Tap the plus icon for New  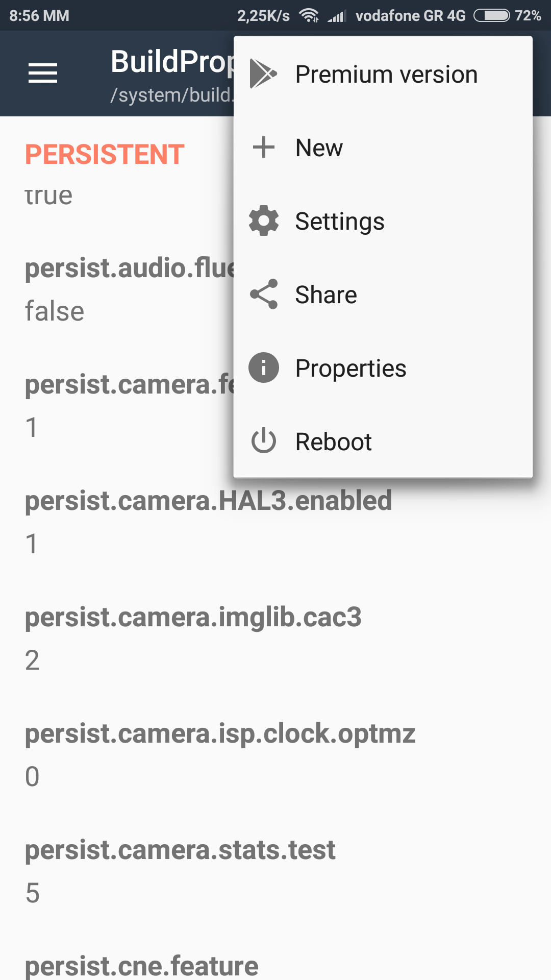coord(264,148)
